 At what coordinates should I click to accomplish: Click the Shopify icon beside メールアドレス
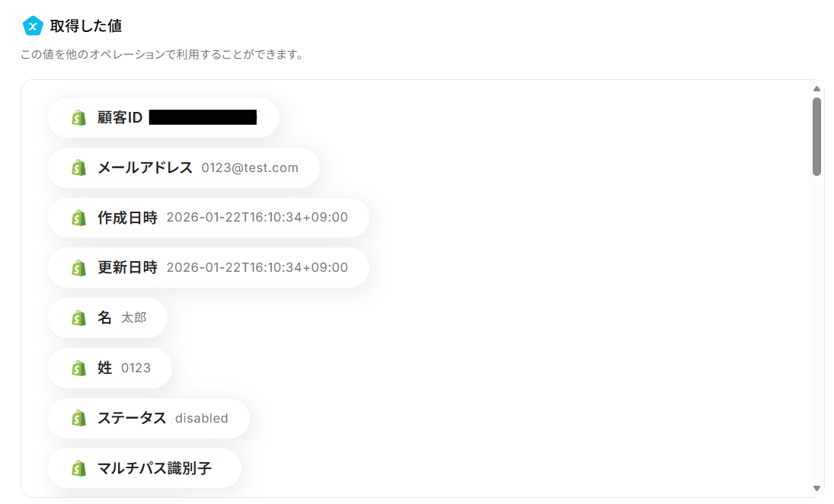click(78, 167)
